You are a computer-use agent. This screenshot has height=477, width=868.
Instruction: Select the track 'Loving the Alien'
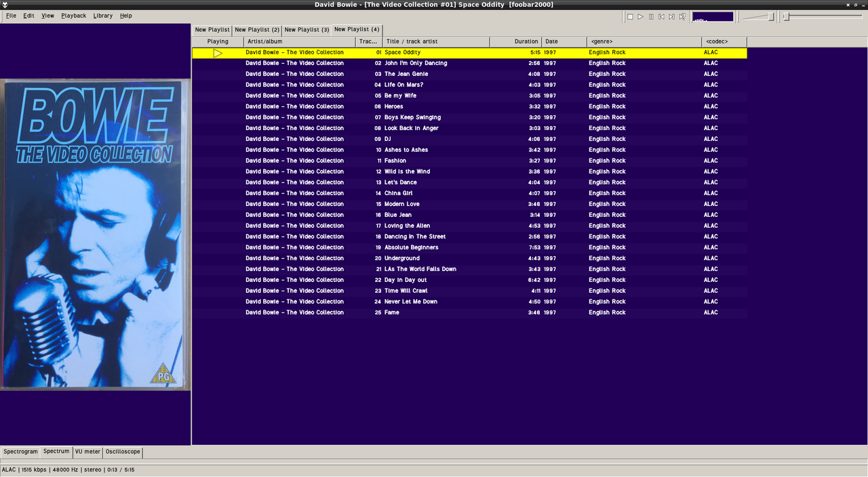469,226
